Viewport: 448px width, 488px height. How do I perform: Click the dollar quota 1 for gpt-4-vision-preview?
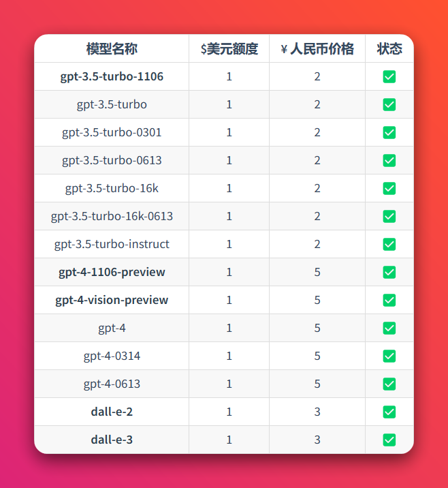click(x=229, y=301)
